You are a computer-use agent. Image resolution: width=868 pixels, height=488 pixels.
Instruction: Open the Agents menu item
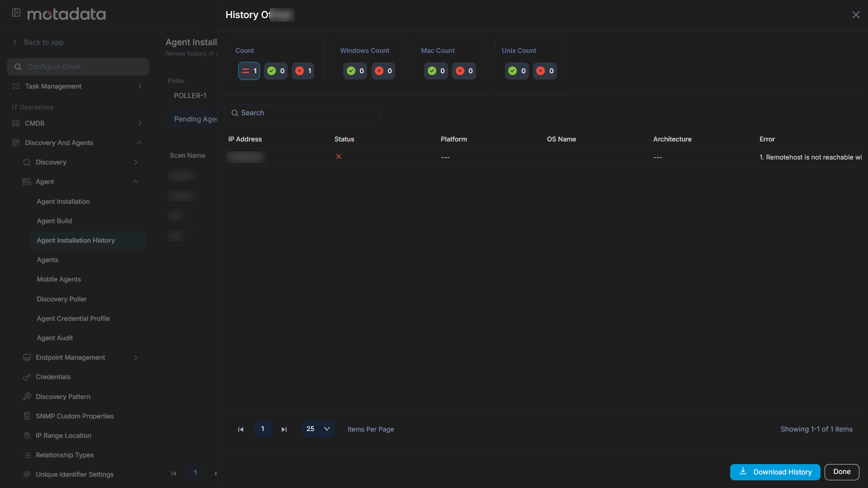[x=47, y=260]
